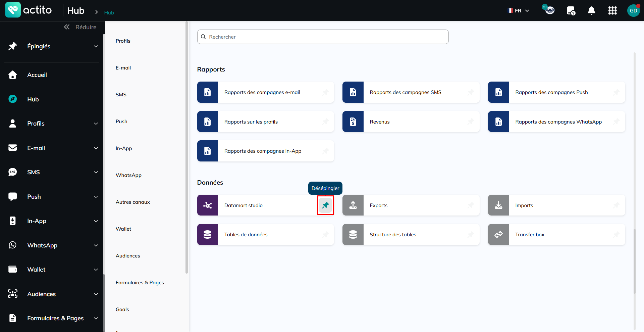Unpin Datamart studio with the teal pin

(325, 205)
